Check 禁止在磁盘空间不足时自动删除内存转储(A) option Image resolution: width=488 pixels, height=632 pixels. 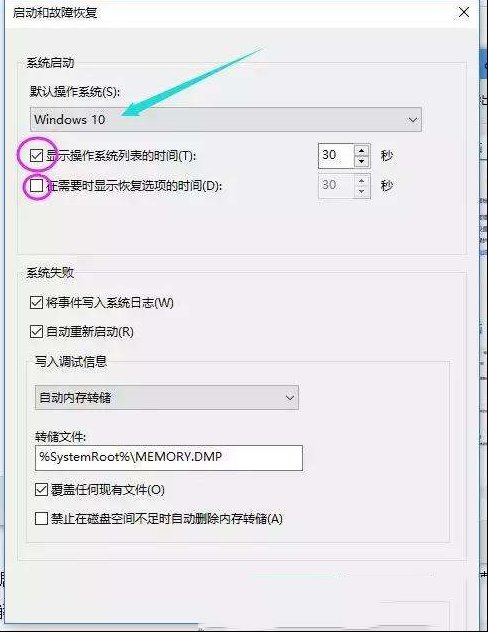pos(41,518)
